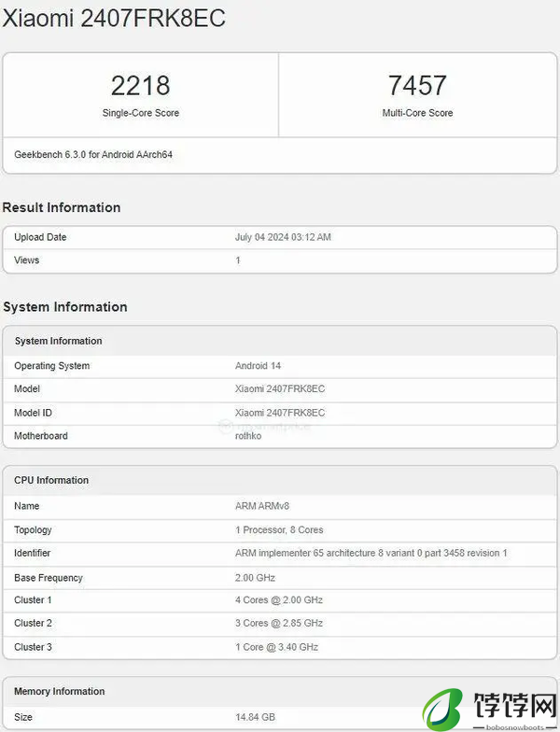
Task: Click the Cluster 3 label
Action: [x=33, y=647]
